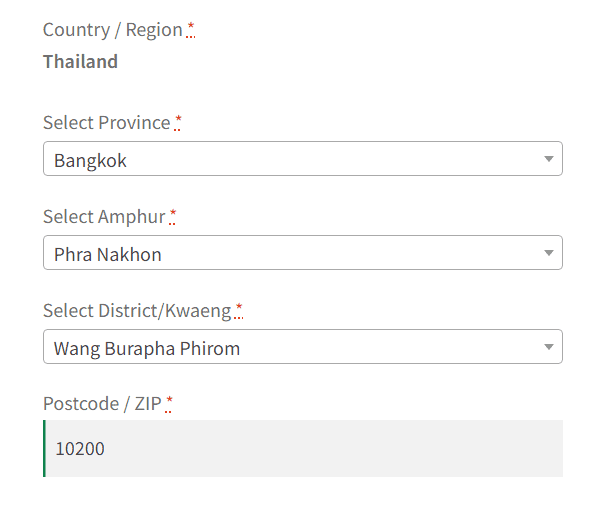Click the green left edge of the postcode field

click(44, 448)
